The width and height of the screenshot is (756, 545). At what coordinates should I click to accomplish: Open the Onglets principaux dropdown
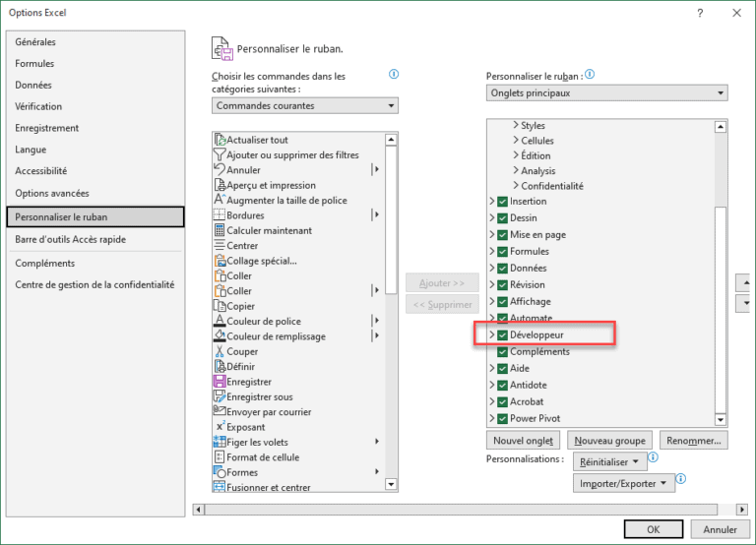point(606,93)
